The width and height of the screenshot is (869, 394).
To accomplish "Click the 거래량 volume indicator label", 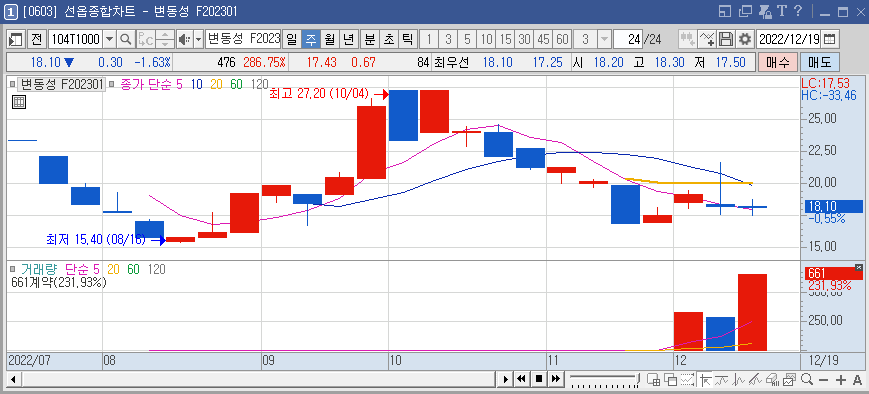I will (x=40, y=270).
